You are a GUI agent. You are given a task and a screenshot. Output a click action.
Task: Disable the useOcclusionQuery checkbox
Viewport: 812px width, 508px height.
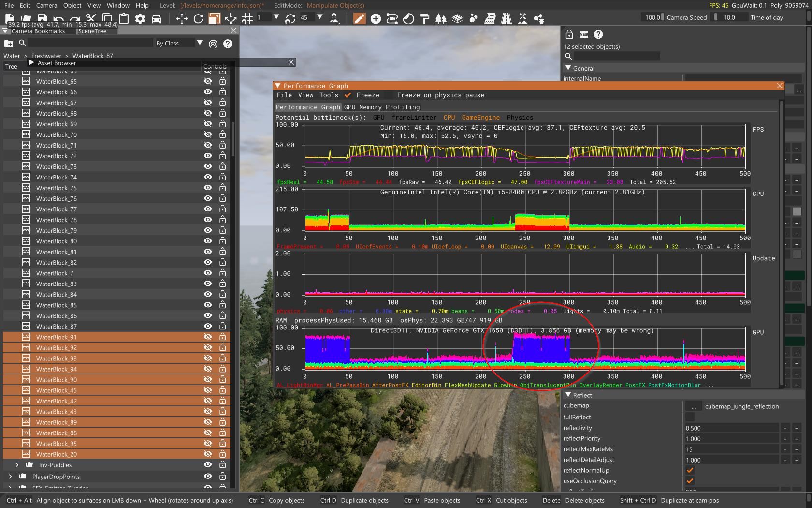click(x=690, y=481)
